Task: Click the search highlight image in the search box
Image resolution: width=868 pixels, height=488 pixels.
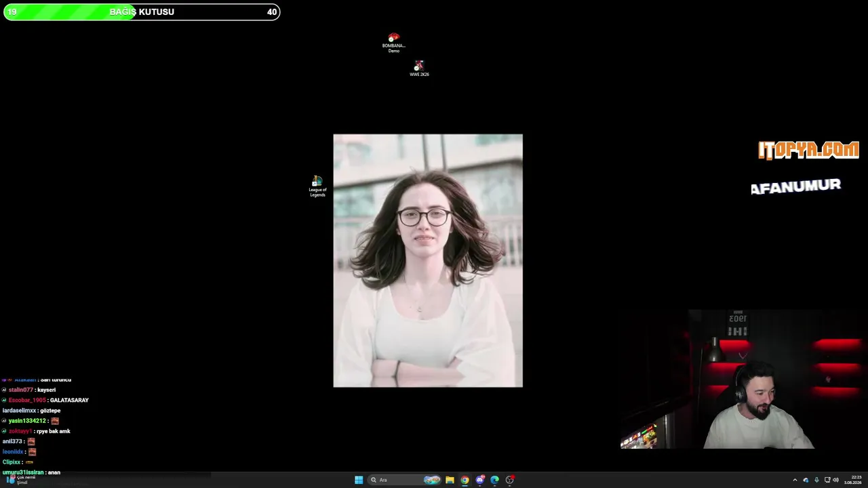Action: pyautogui.click(x=432, y=480)
